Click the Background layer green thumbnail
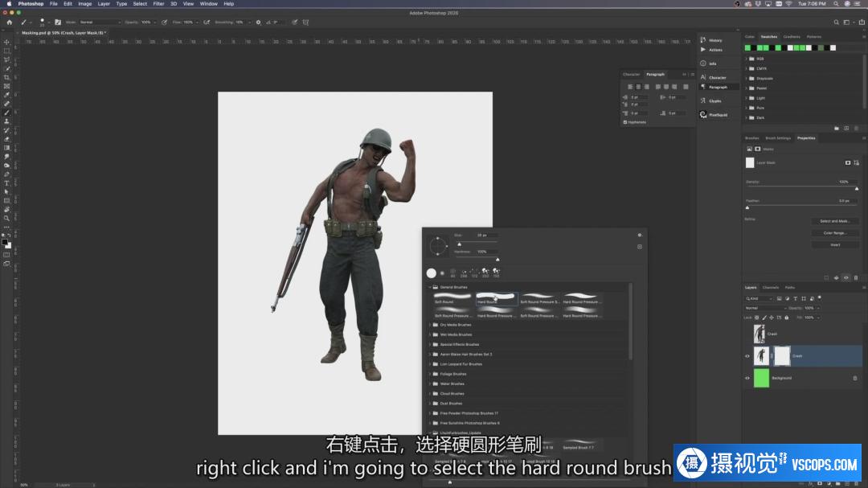This screenshot has width=868, height=488. click(x=762, y=379)
